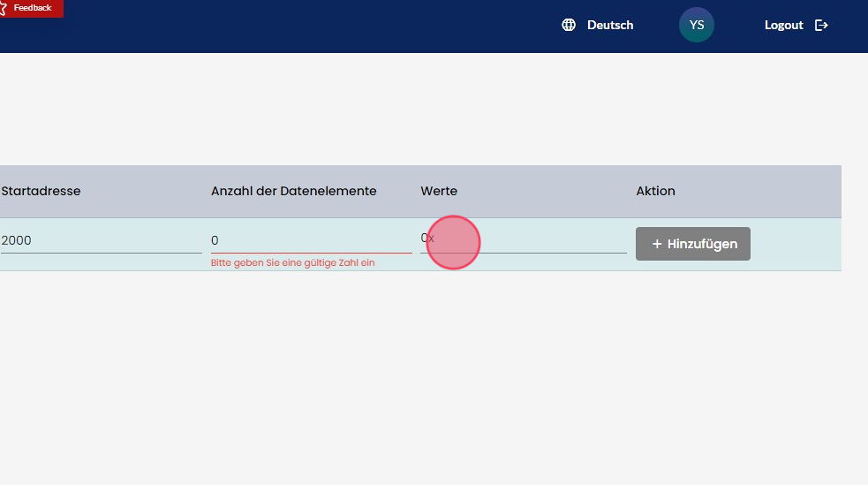Click the Aktion column header
This screenshot has width=868, height=485.
[655, 191]
